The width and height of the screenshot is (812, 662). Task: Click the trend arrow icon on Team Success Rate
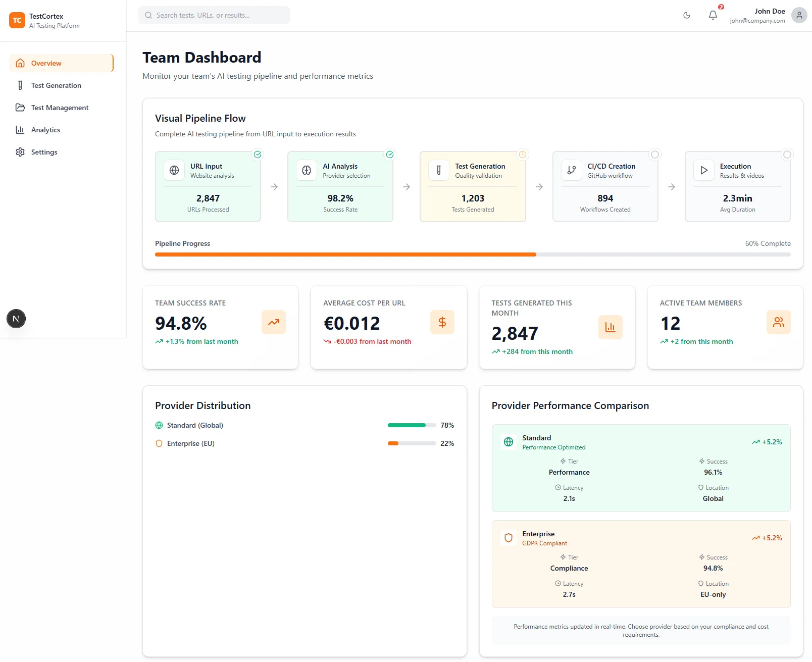274,322
